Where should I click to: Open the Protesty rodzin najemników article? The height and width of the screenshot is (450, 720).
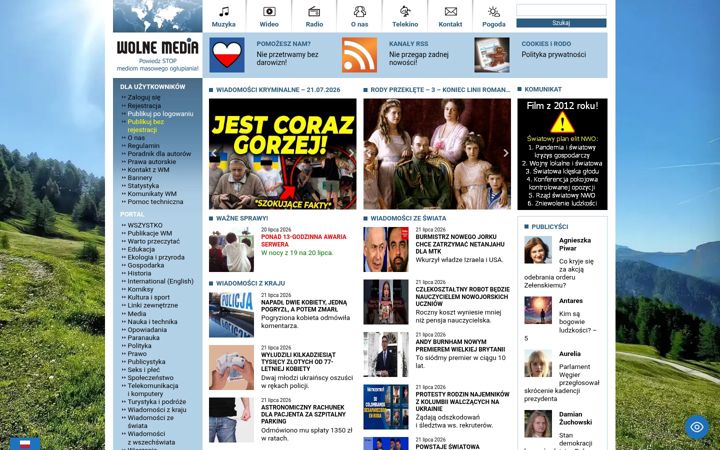pyautogui.click(x=462, y=401)
